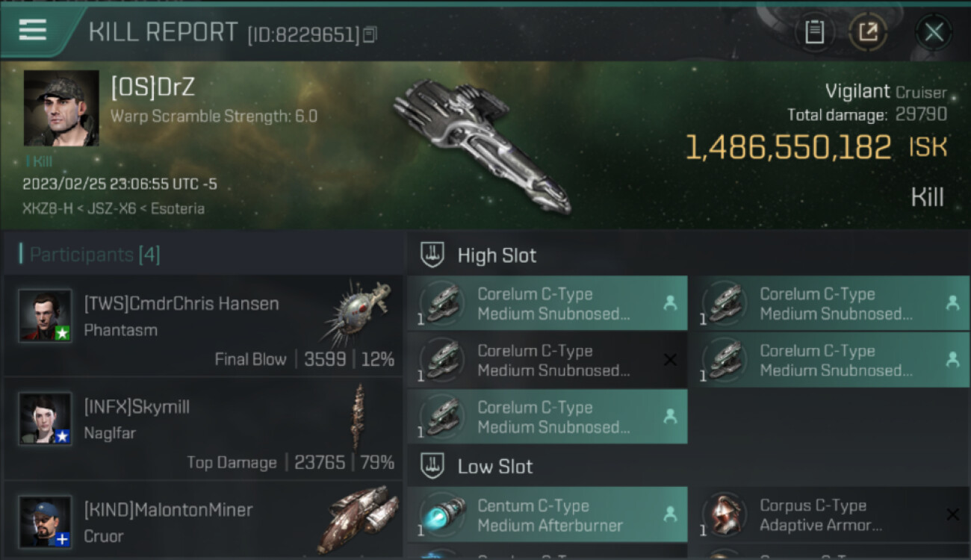Select the Vigilant ship image
971x560 pixels.
483,146
